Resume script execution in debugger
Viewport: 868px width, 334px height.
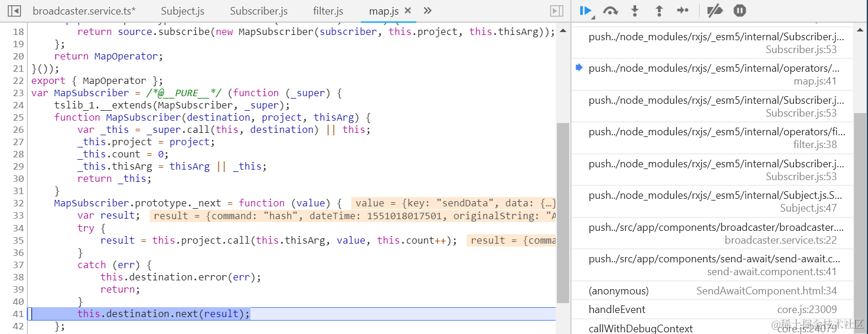[586, 10]
